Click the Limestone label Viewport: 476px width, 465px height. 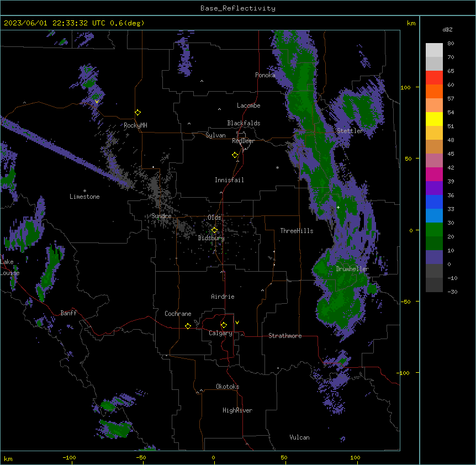pos(84,197)
